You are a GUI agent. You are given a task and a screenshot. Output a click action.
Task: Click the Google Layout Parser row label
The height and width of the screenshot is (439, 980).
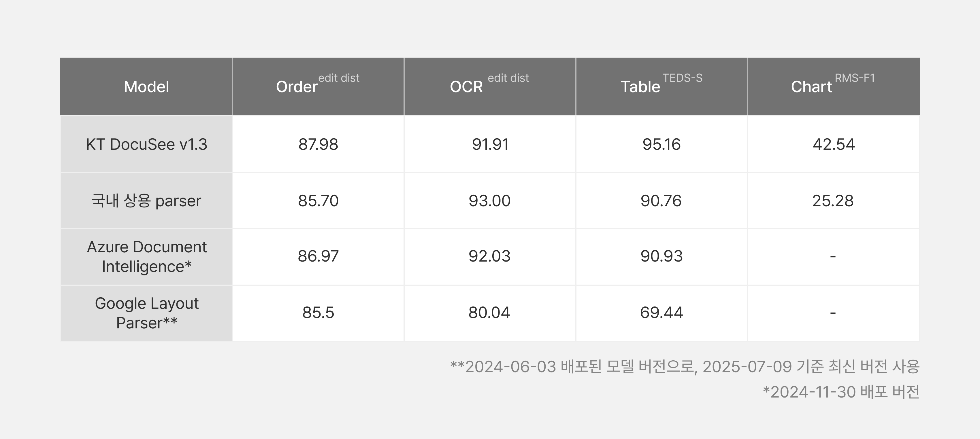[x=146, y=313]
